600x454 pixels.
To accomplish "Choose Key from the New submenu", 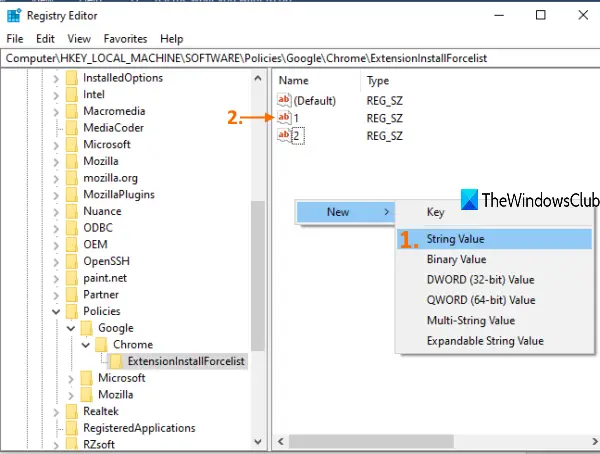I will tap(435, 212).
